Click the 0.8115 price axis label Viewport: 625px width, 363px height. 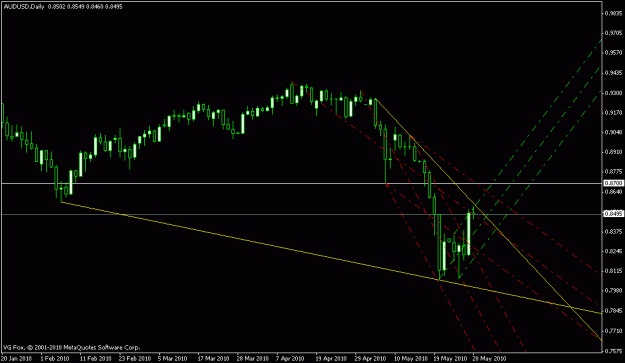point(614,271)
